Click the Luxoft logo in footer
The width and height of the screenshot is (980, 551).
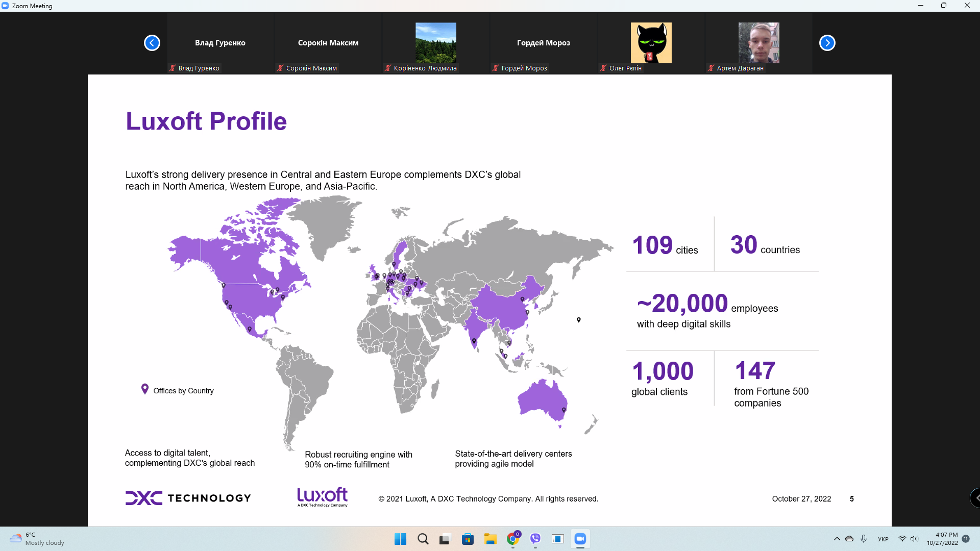click(x=323, y=496)
